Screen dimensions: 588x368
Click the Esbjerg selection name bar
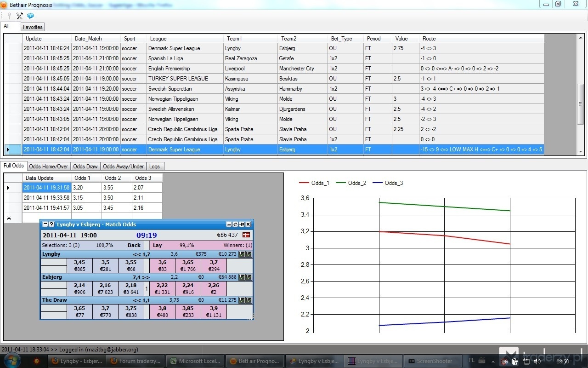pyautogui.click(x=147, y=277)
